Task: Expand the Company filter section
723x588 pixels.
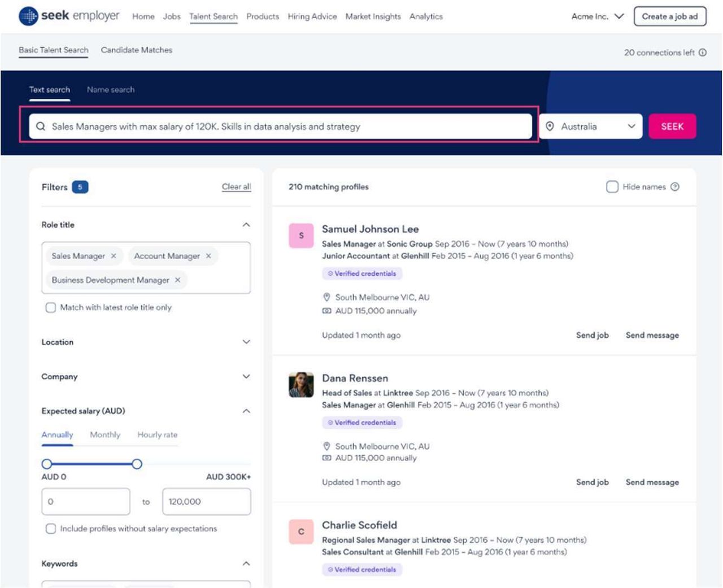Action: coord(246,376)
